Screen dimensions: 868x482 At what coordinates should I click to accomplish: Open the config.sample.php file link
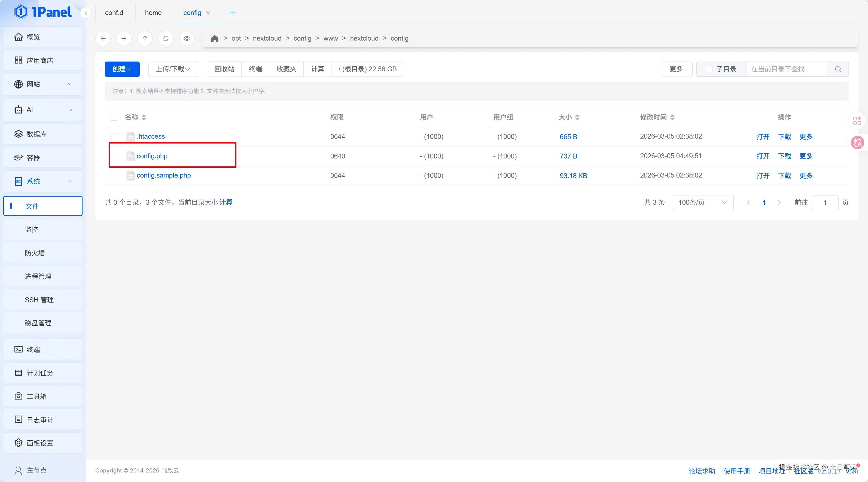pos(164,175)
